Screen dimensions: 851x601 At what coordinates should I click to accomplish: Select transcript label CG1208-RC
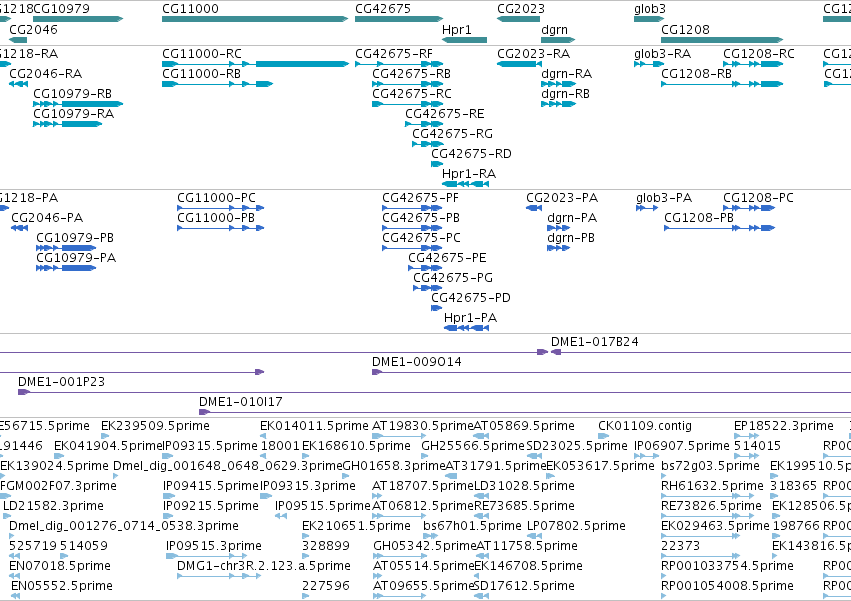[759, 53]
